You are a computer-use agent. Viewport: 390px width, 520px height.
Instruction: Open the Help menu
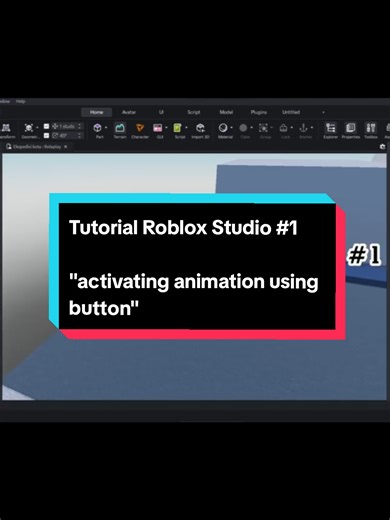pos(21,101)
